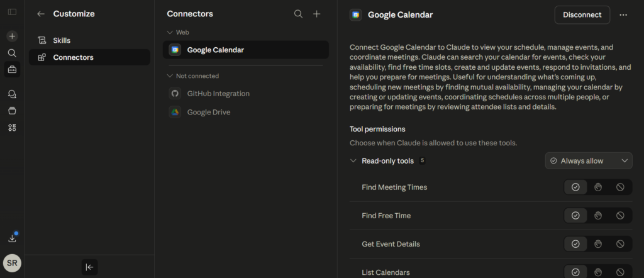The image size is (644, 278).
Task: Collapse the Read-only tools section
Action: tap(353, 161)
